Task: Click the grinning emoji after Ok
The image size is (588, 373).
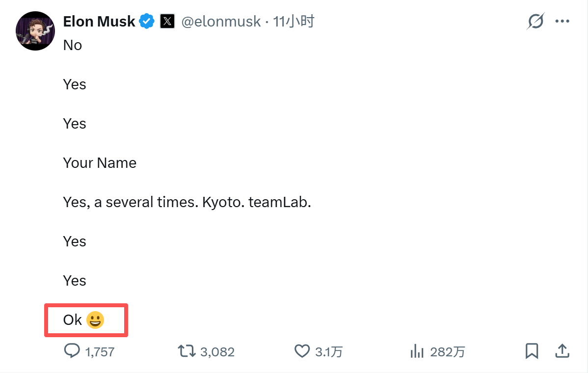Action: pyautogui.click(x=95, y=320)
